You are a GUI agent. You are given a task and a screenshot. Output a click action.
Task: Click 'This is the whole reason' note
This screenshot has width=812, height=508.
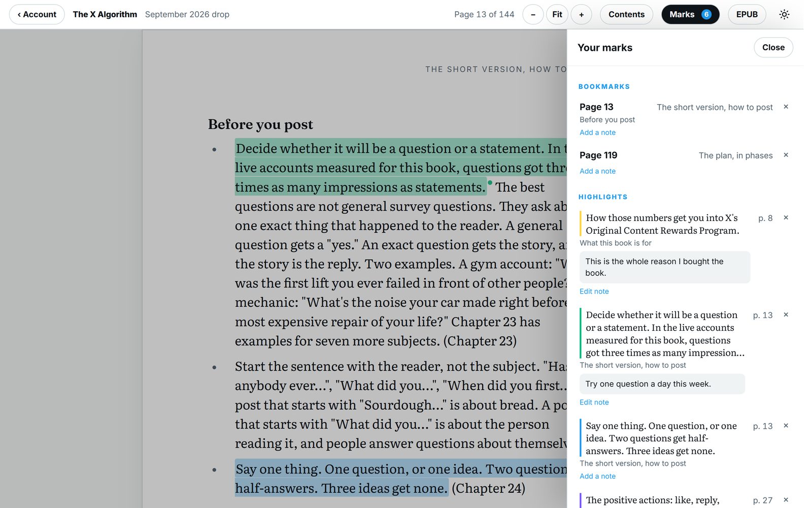point(665,267)
